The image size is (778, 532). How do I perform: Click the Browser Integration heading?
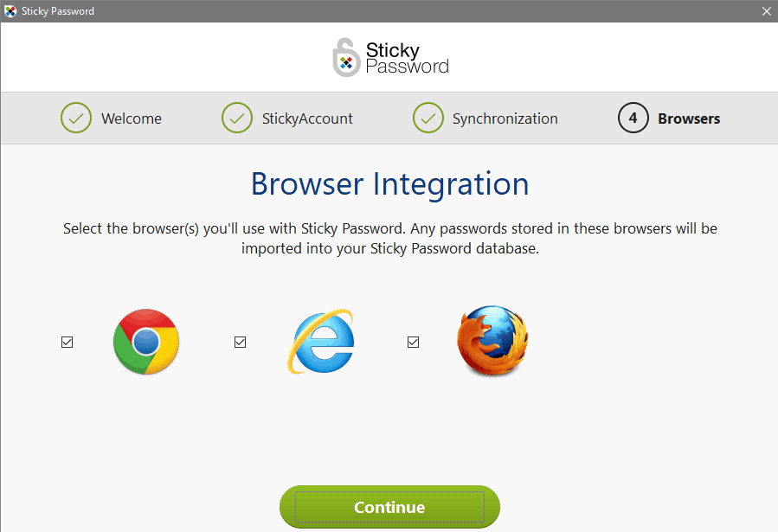click(389, 183)
